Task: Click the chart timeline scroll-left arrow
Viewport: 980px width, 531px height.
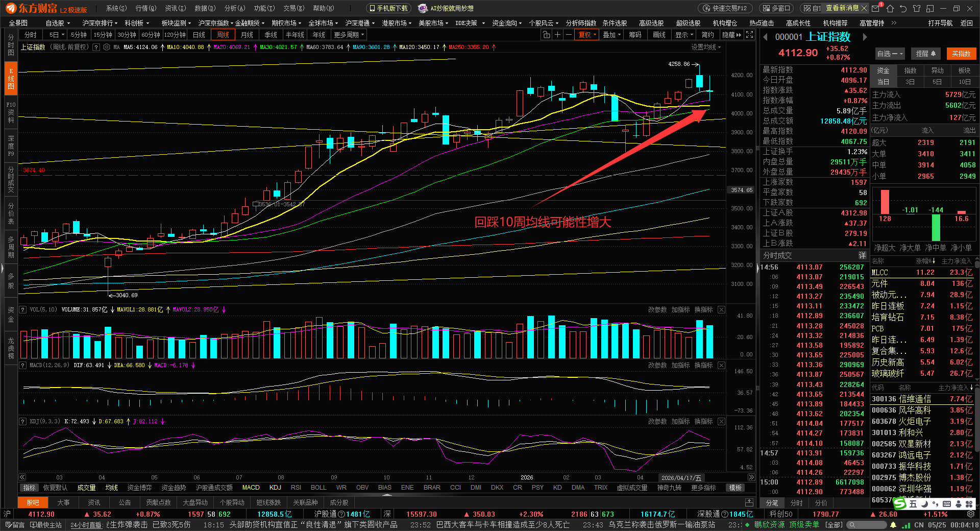Action: (x=22, y=477)
